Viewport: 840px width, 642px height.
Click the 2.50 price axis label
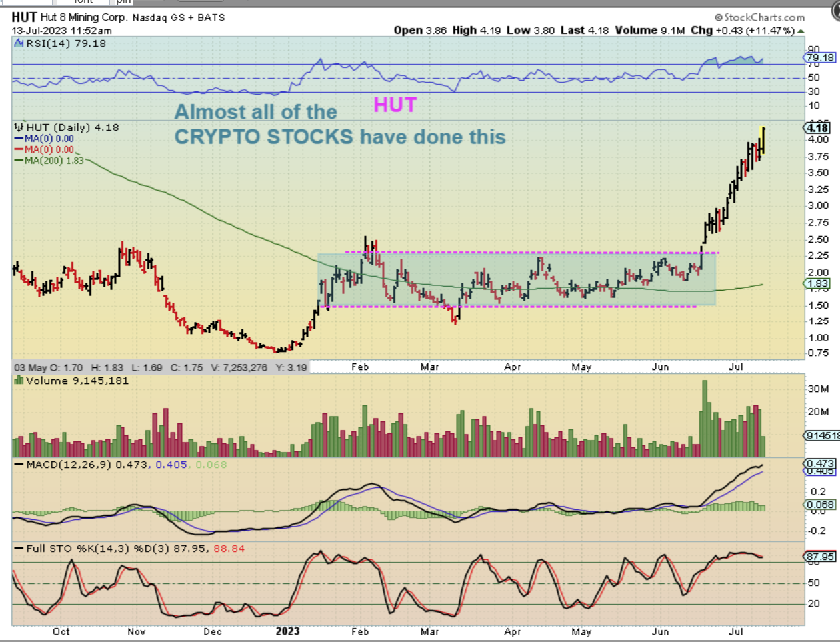[x=818, y=239]
